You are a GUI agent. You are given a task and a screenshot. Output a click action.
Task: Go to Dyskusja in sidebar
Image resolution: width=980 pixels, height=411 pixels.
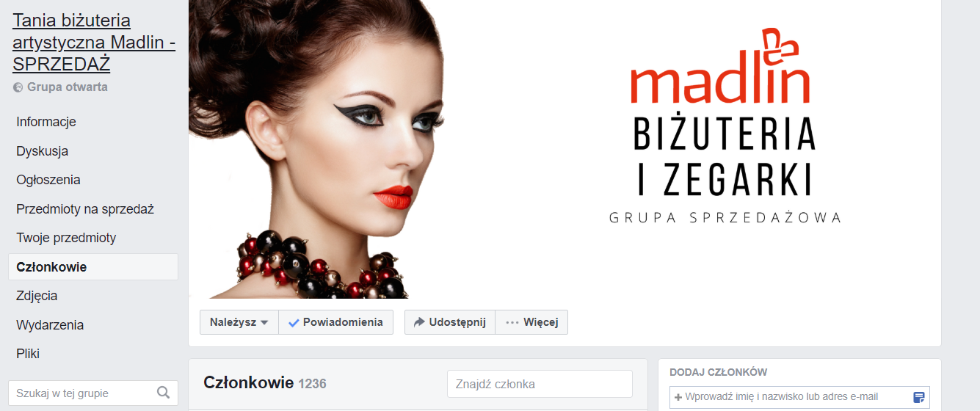click(43, 151)
